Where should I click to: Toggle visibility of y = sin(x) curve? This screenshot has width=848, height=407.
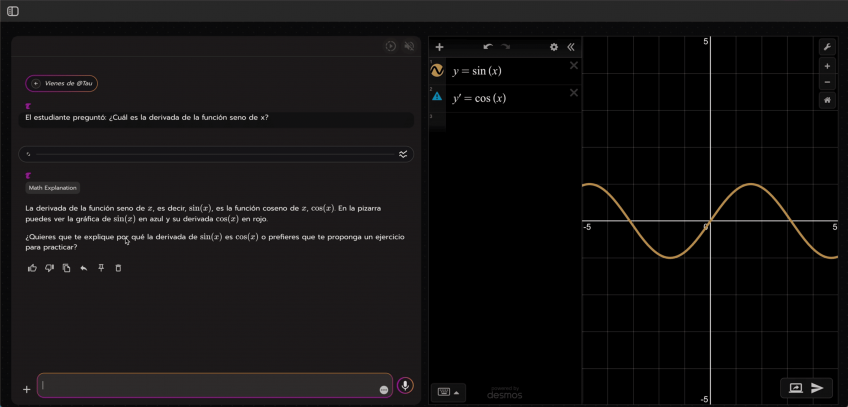[x=437, y=70]
